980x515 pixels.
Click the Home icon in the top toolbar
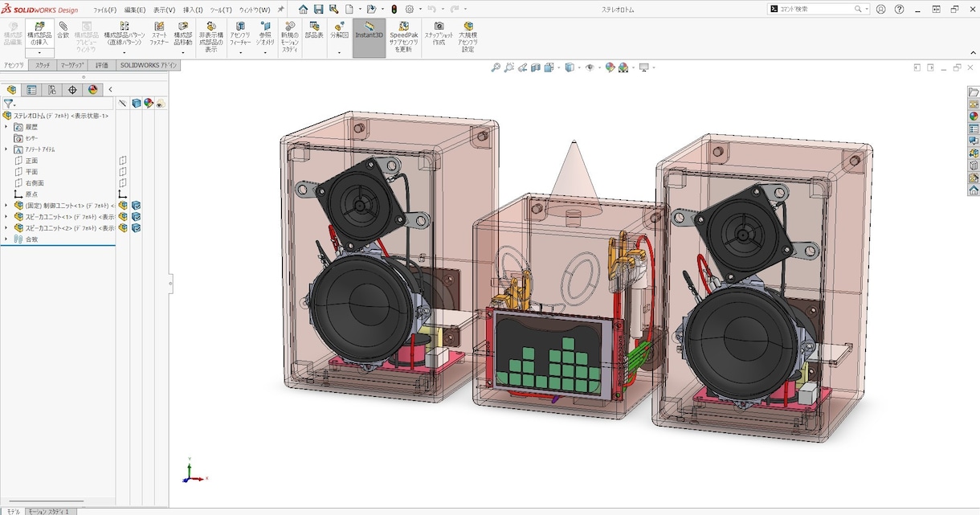click(303, 9)
